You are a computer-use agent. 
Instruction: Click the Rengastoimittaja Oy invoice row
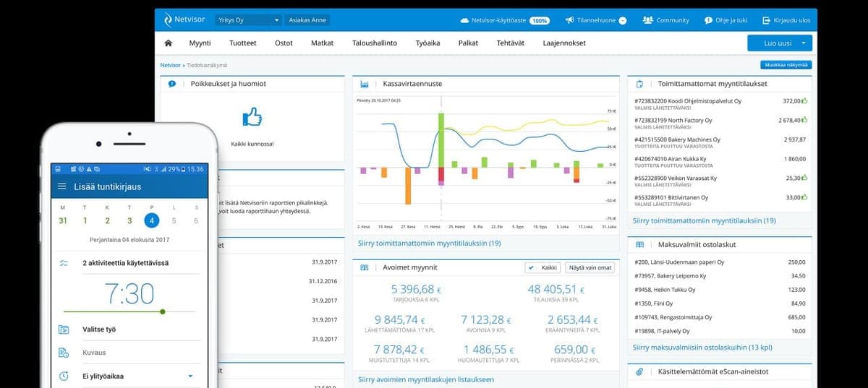(719, 317)
